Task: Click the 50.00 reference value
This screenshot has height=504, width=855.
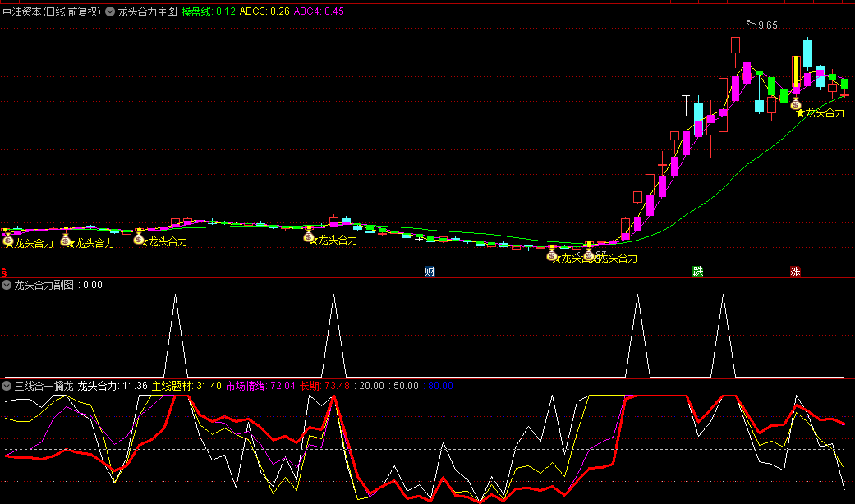Action: click(x=406, y=386)
